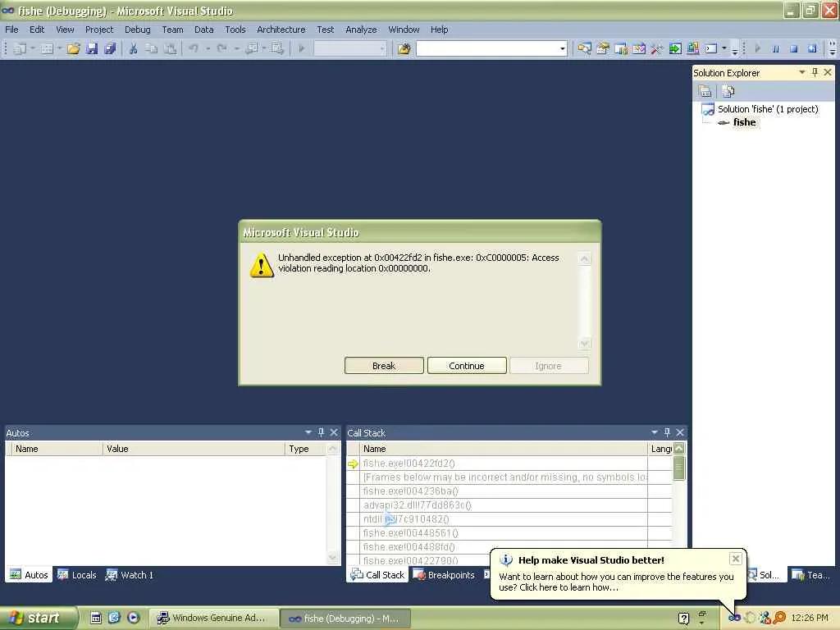Open the New Project dropdown arrow
This screenshot has height=630, width=840.
(x=33, y=48)
